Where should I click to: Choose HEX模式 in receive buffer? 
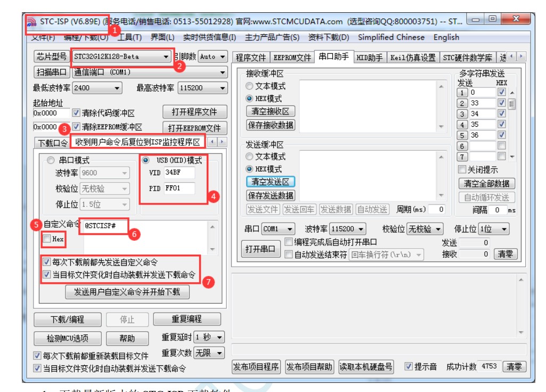[x=249, y=99]
